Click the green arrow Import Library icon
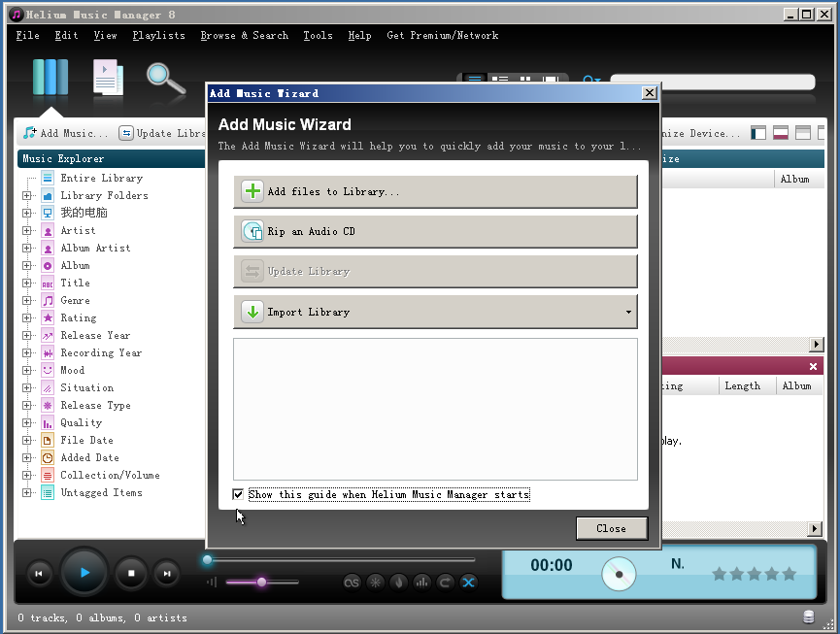Screen dimensions: 840x634 point(252,312)
